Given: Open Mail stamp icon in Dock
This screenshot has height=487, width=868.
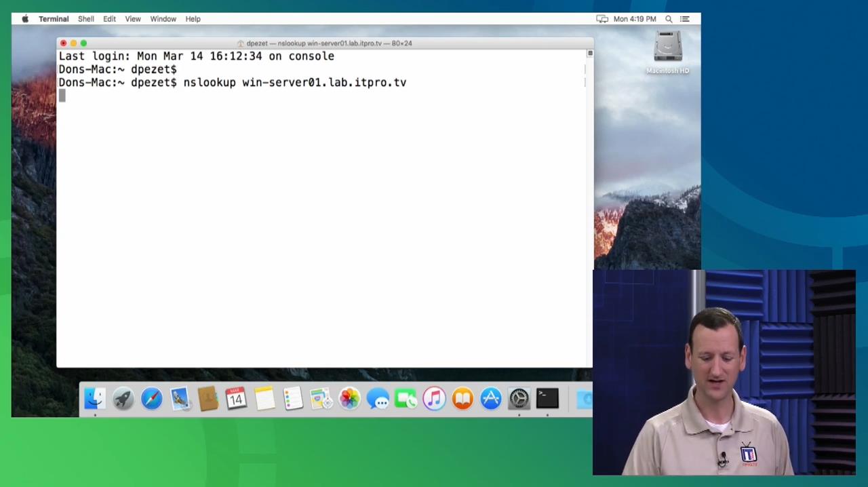Looking at the screenshot, I should click(x=180, y=398).
